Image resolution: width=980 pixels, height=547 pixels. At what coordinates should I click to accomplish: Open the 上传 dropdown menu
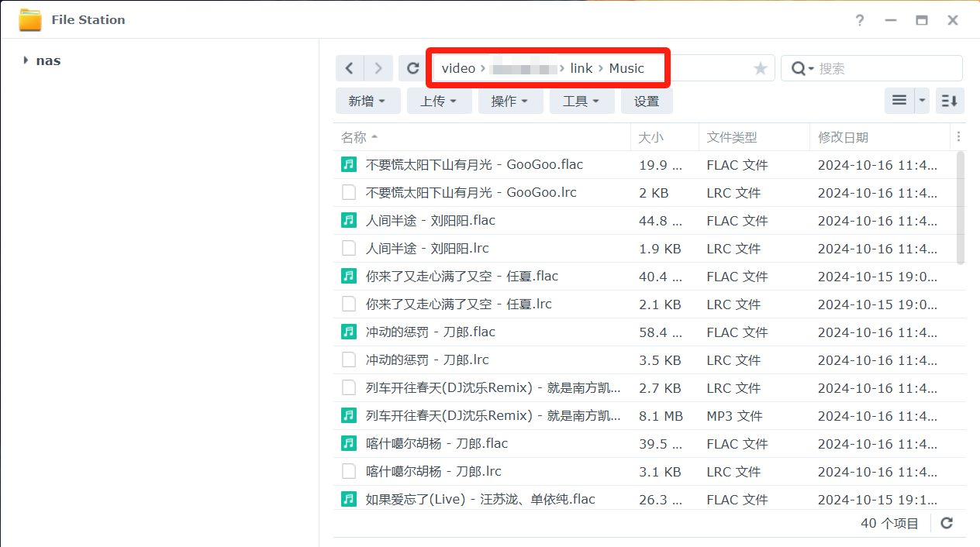click(439, 101)
